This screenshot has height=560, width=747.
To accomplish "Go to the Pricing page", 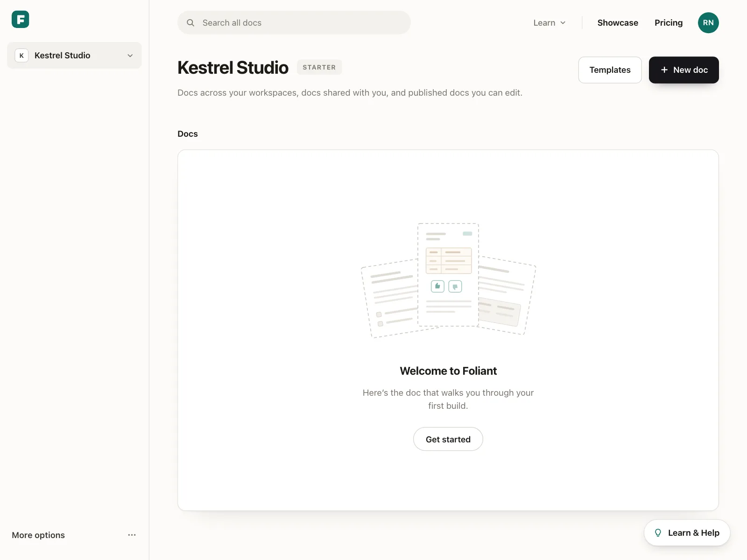I will pyautogui.click(x=669, y=23).
